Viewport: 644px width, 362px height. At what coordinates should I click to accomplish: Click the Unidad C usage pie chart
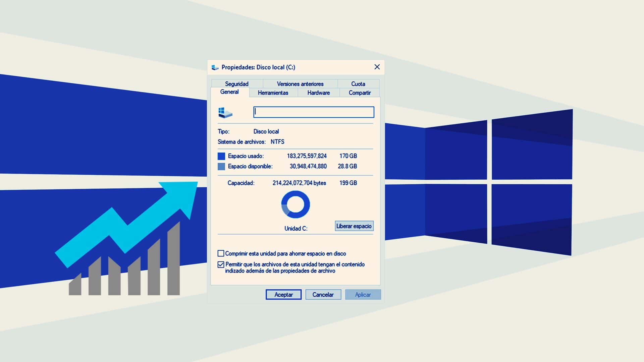[x=295, y=204]
